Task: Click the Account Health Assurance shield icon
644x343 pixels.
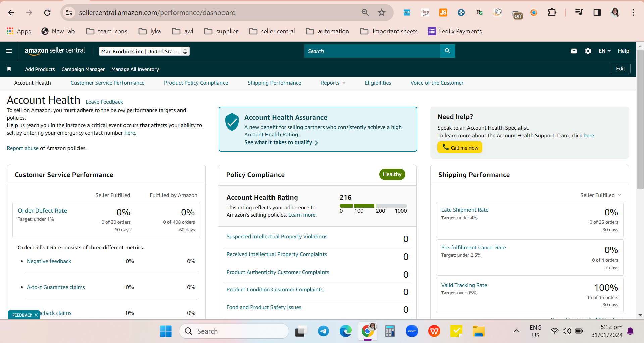Action: point(232,122)
